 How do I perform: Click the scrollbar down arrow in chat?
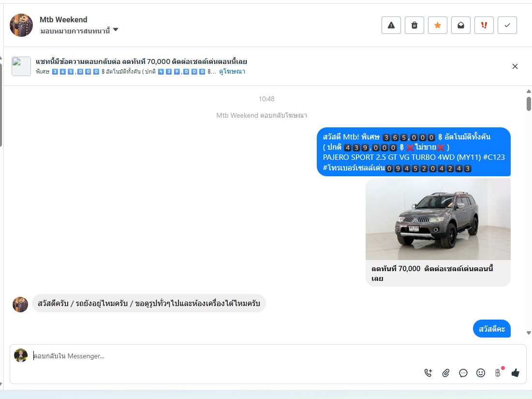[529, 333]
